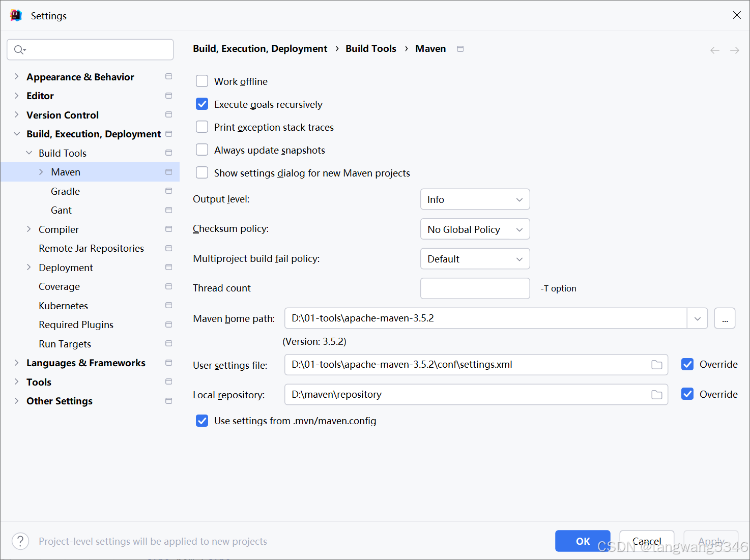750x560 pixels.
Task: Browse folder for Local repository
Action: click(x=657, y=395)
